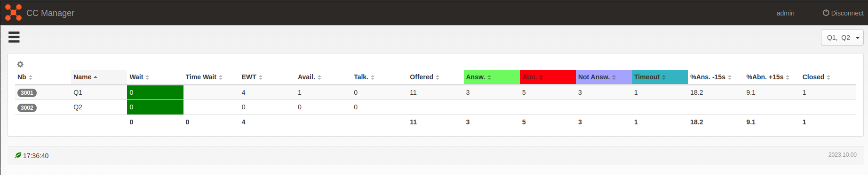Click the CC Manager title text
Viewport: 868px width, 175px height.
(x=50, y=13)
